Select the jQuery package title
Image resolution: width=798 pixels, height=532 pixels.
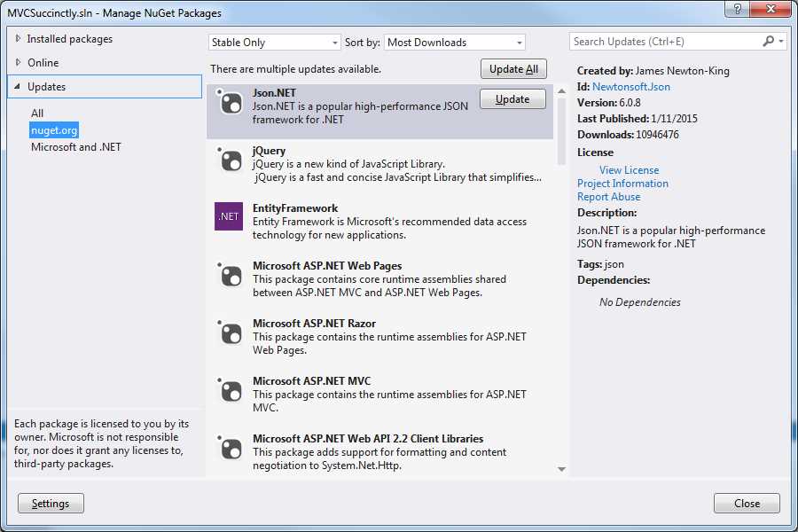269,152
